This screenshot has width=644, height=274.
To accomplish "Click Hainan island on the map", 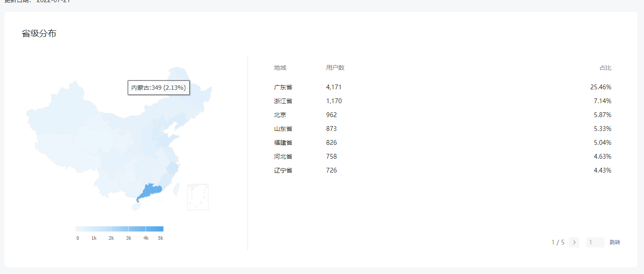I will pyautogui.click(x=136, y=207).
